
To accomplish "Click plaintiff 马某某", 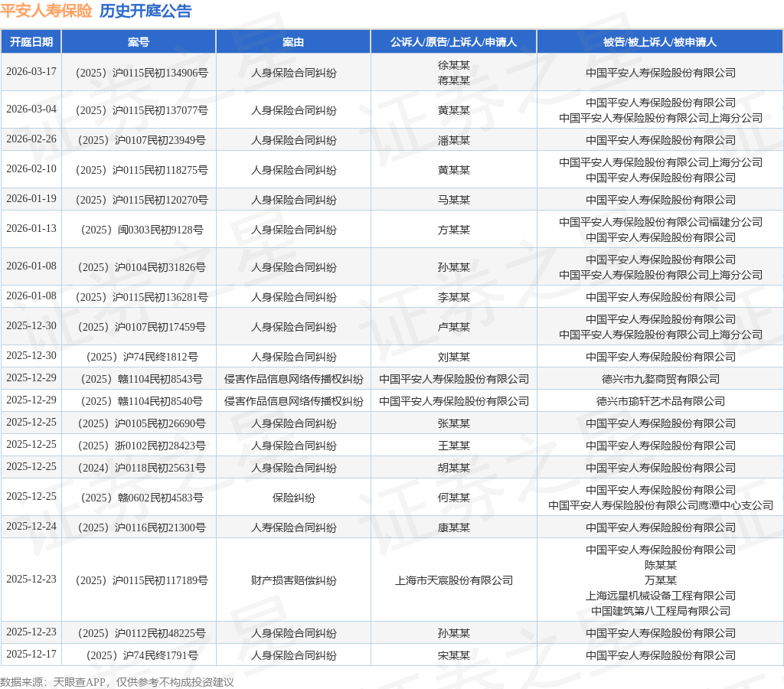I will (453, 200).
